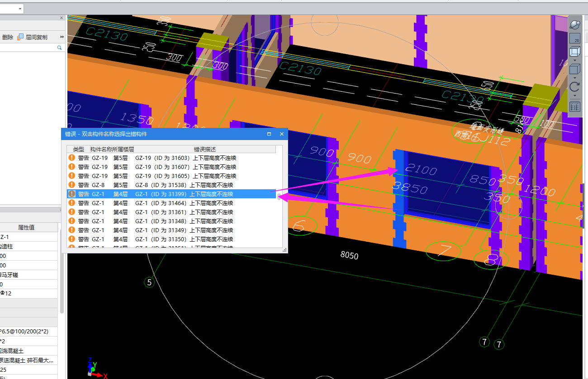Viewport: 588px width, 379px height.
Task: Click the 删除 button
Action: (7, 37)
